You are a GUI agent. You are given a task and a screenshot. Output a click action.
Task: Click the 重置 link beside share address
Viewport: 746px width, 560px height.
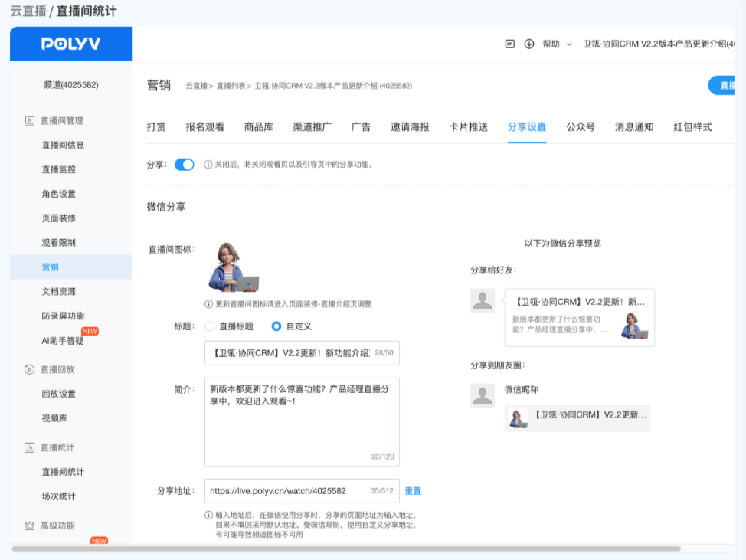click(413, 491)
